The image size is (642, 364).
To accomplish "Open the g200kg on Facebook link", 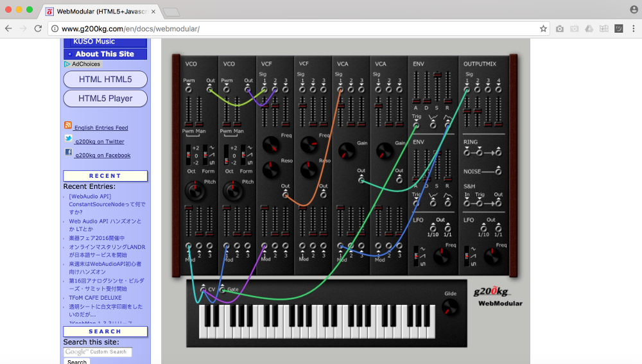I will 102,155.
